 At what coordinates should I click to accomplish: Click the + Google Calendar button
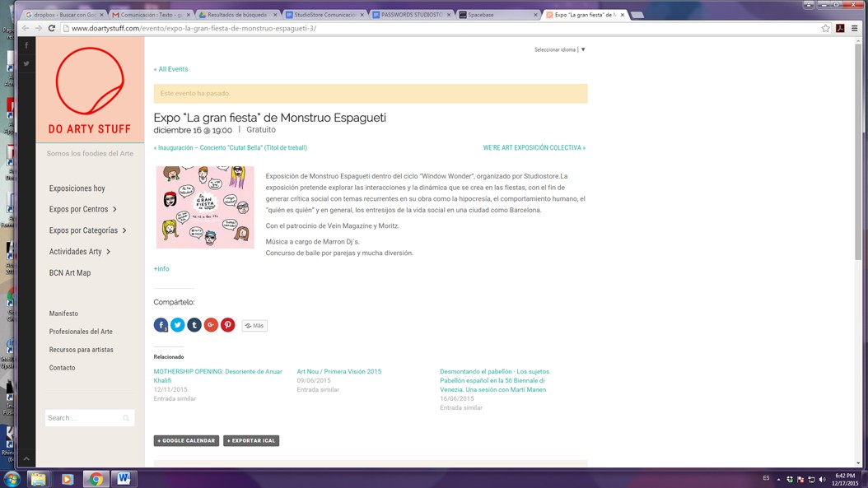[186, 440]
